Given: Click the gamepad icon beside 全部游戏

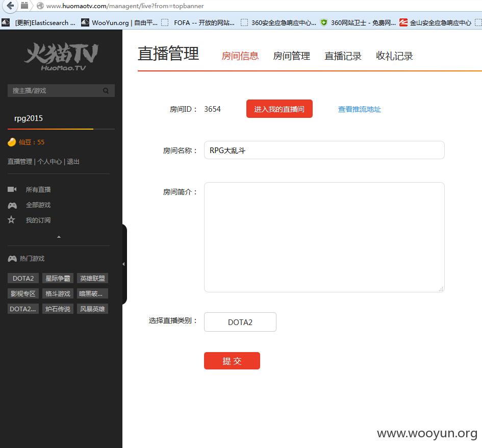Looking at the screenshot, I should click(x=12, y=205).
